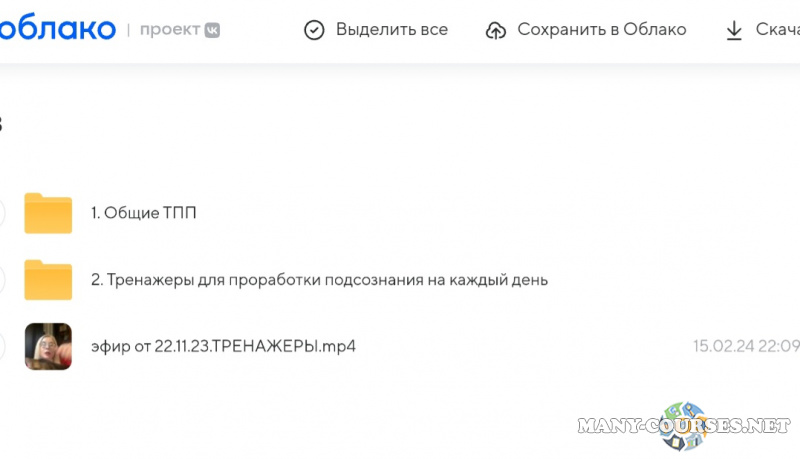Open Тренажеры для проработки подсознания folder name

(x=319, y=280)
